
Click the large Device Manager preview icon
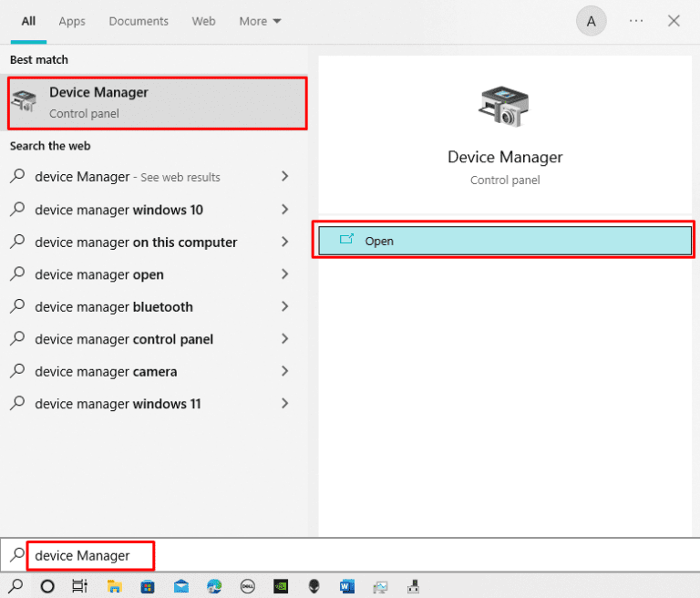click(x=504, y=107)
